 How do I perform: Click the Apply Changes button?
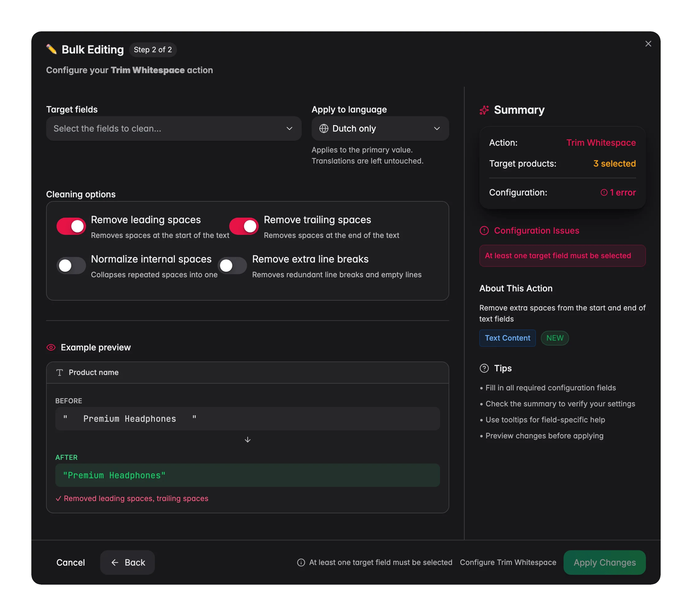(604, 563)
